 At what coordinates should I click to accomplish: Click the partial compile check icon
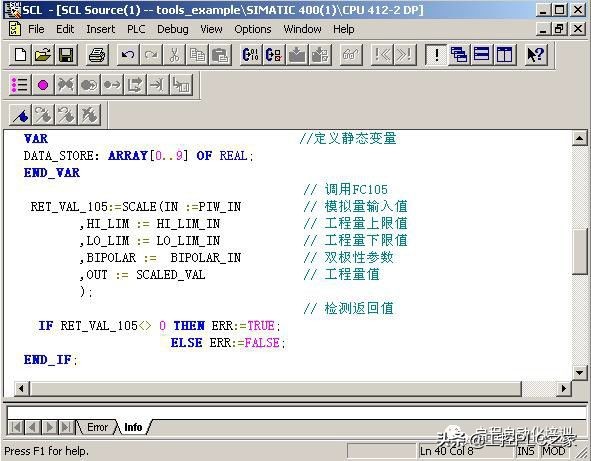(x=274, y=55)
